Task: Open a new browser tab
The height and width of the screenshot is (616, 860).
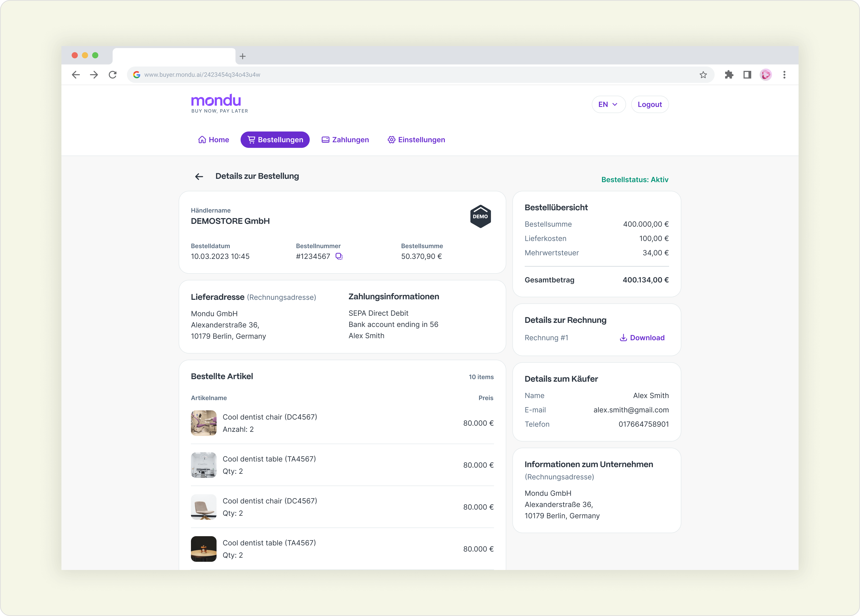Action: [243, 57]
